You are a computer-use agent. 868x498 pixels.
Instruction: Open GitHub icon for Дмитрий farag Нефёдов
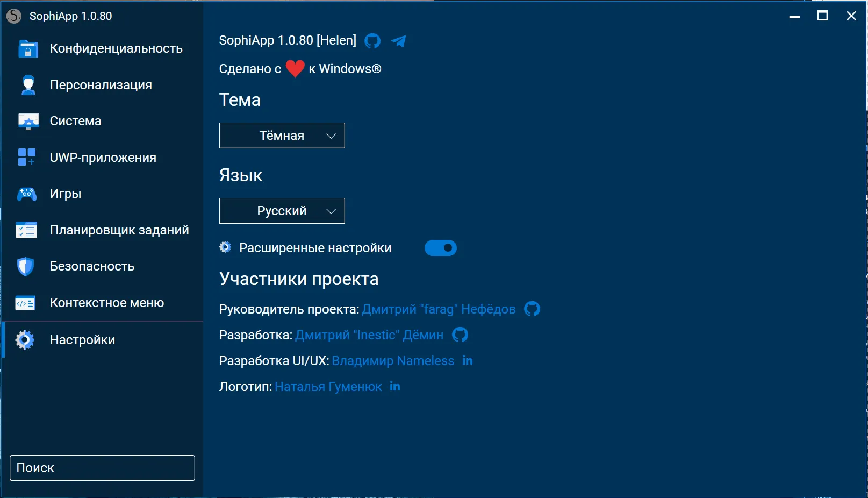(x=532, y=309)
